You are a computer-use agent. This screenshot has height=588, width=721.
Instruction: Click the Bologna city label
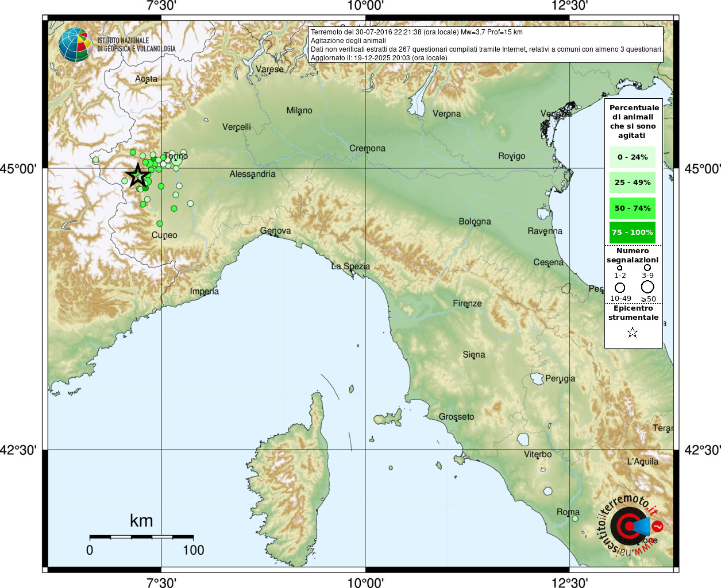pyautogui.click(x=475, y=222)
